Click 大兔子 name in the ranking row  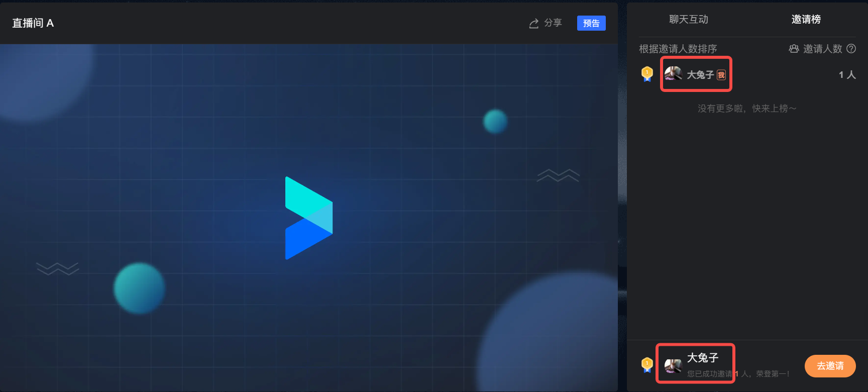pyautogui.click(x=700, y=75)
